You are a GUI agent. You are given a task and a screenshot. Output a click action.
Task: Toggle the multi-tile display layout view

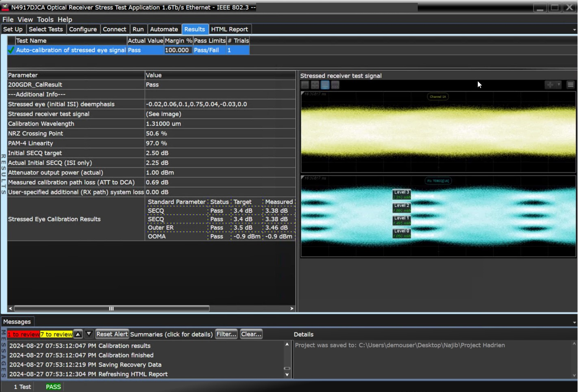(x=335, y=85)
